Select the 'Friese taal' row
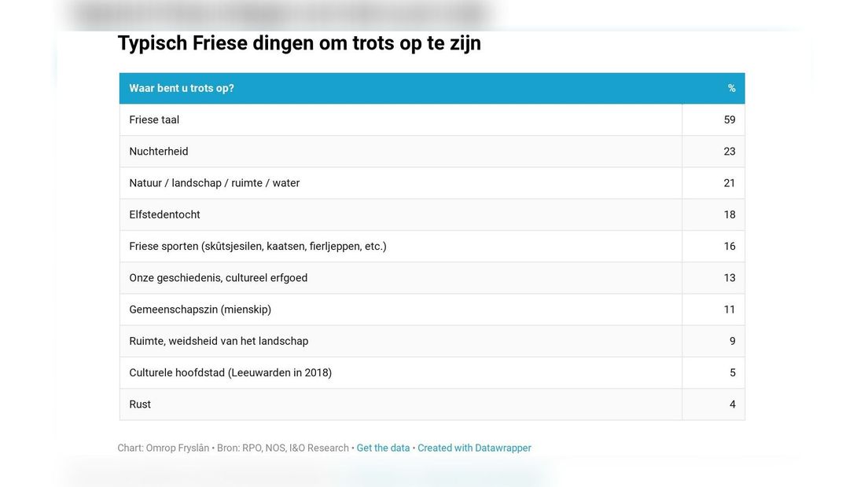868x487 pixels. (x=432, y=120)
